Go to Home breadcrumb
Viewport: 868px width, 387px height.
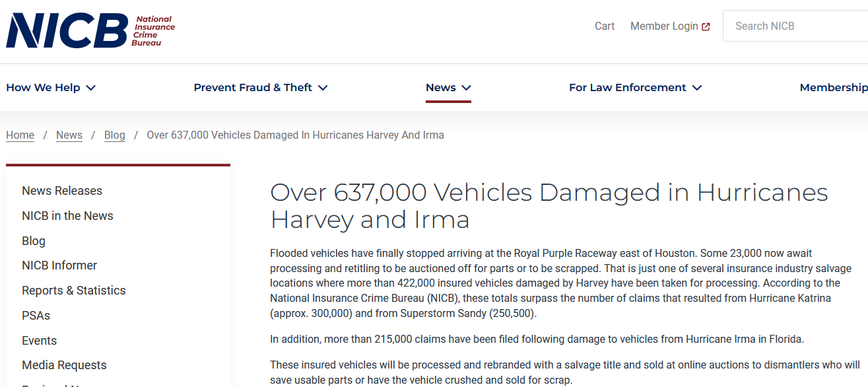point(20,135)
